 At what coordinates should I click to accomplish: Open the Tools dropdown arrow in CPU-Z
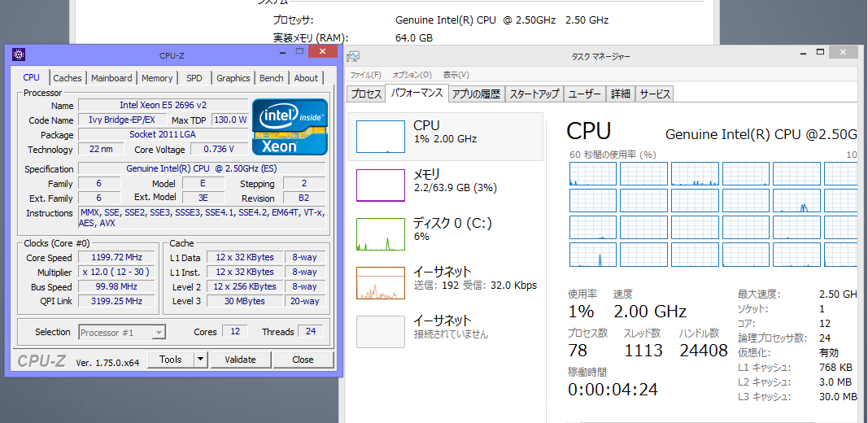pyautogui.click(x=200, y=360)
